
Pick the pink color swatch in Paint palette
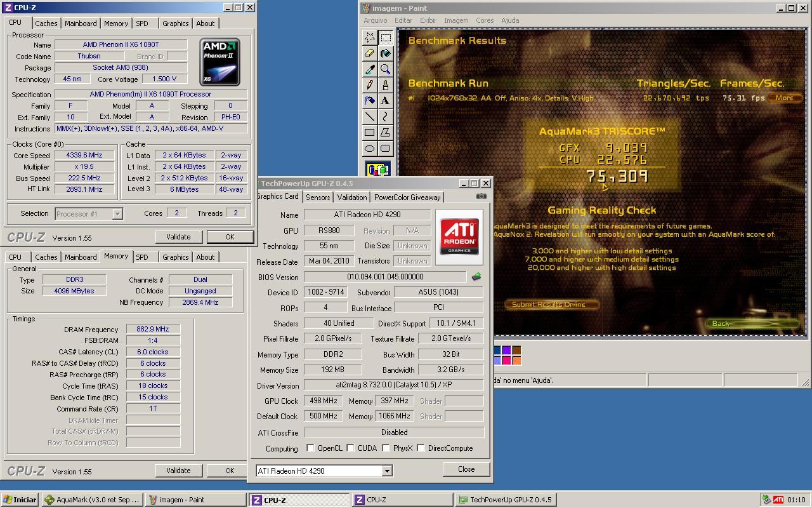click(x=506, y=361)
